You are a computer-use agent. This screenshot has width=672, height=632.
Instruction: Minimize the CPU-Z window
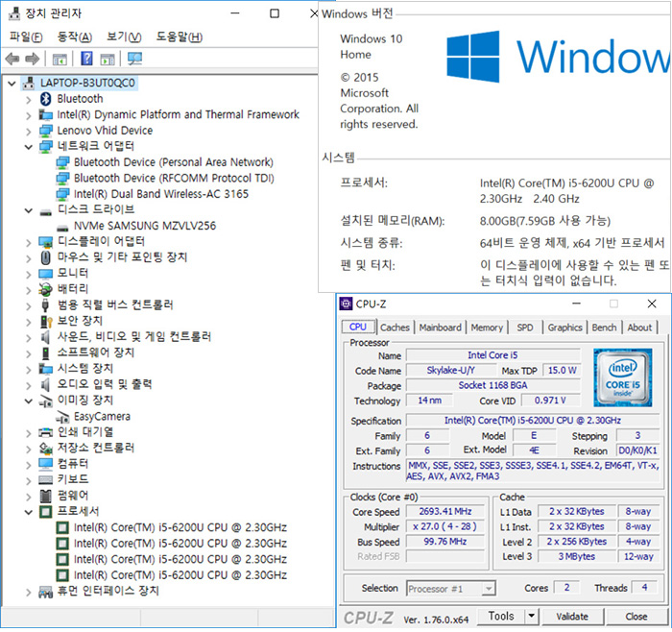click(x=576, y=304)
